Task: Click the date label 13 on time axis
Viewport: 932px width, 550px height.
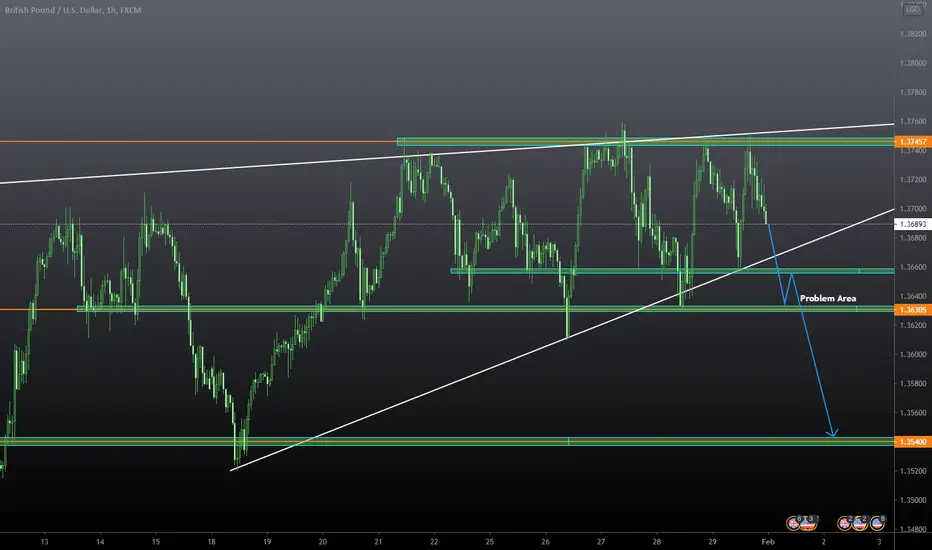Action: click(45, 542)
